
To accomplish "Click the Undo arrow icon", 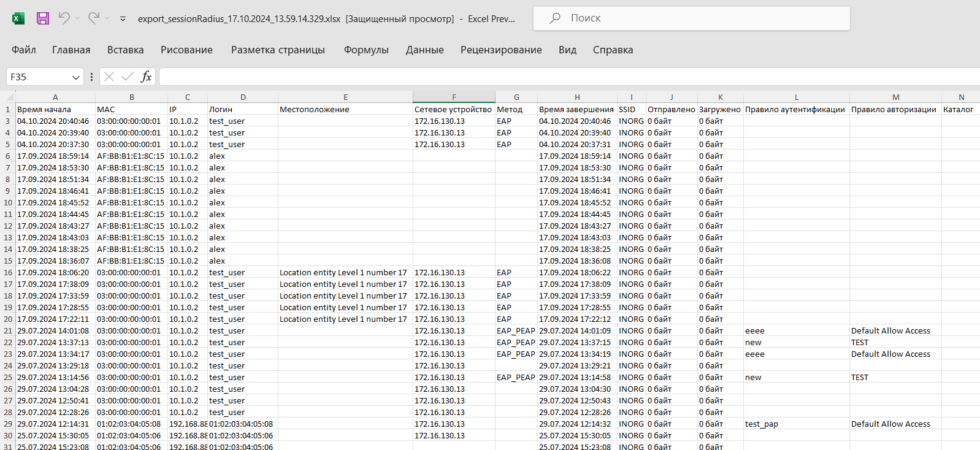I will [64, 18].
